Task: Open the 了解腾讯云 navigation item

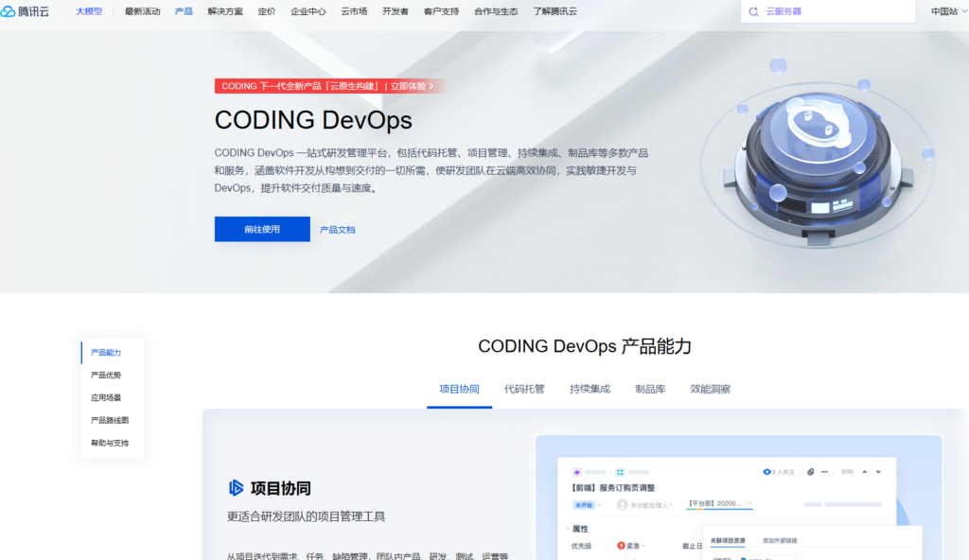Action: coord(555,11)
